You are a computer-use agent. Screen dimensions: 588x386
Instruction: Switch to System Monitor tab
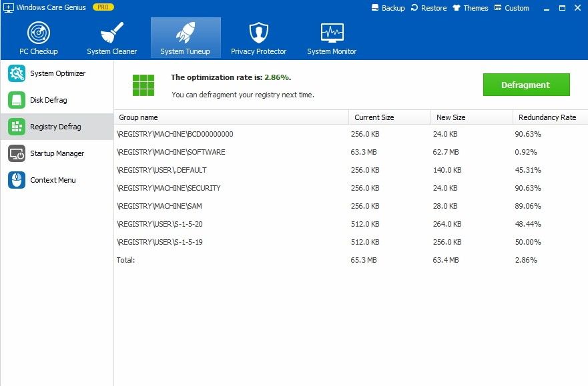pyautogui.click(x=332, y=38)
